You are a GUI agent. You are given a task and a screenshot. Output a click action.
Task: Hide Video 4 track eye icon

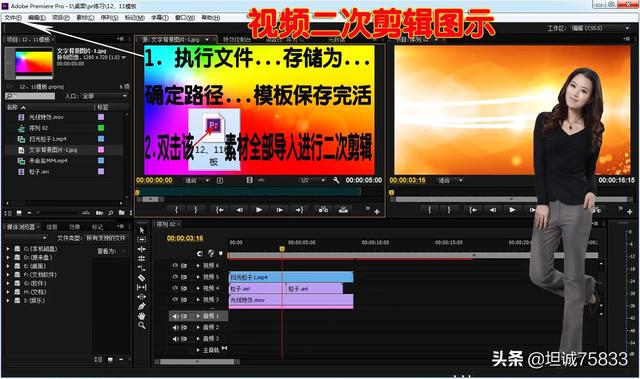[x=175, y=288]
